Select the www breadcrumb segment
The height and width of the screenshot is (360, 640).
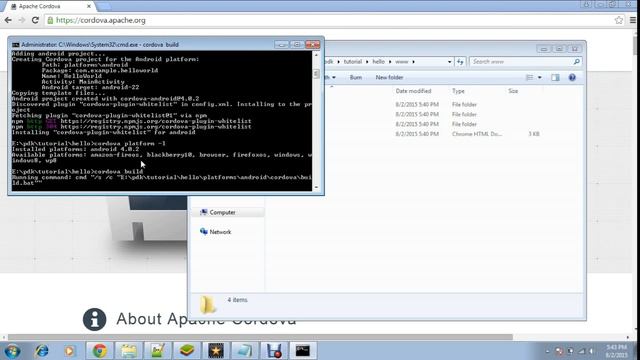click(x=402, y=62)
